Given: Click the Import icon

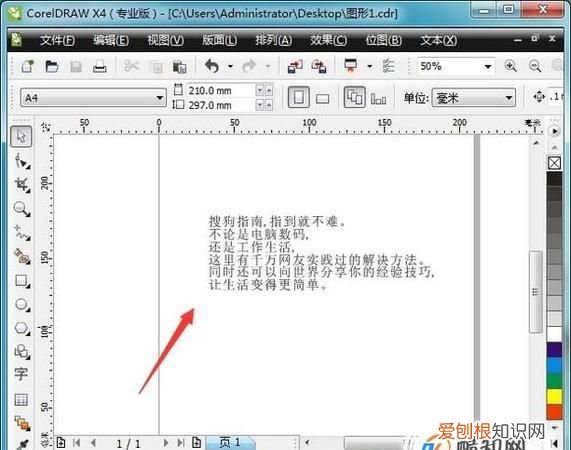Looking at the screenshot, I should click(x=295, y=67).
